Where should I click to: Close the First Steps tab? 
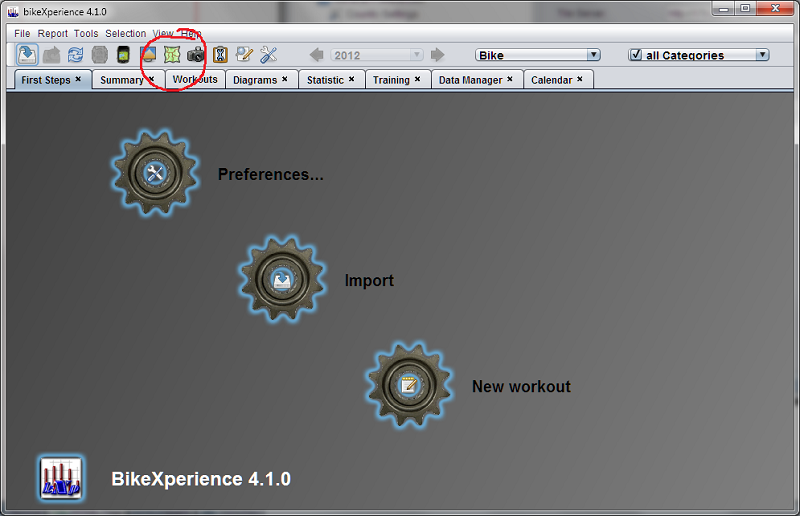78,79
